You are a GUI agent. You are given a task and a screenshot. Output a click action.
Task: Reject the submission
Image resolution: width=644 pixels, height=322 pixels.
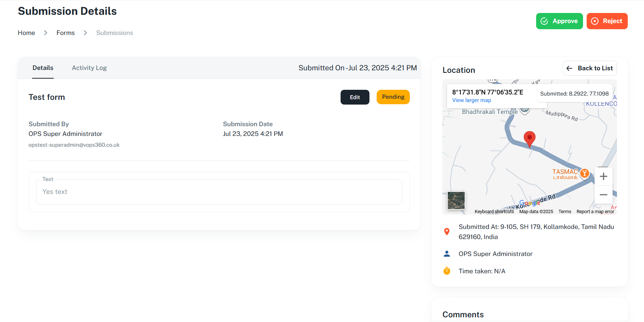click(x=607, y=21)
